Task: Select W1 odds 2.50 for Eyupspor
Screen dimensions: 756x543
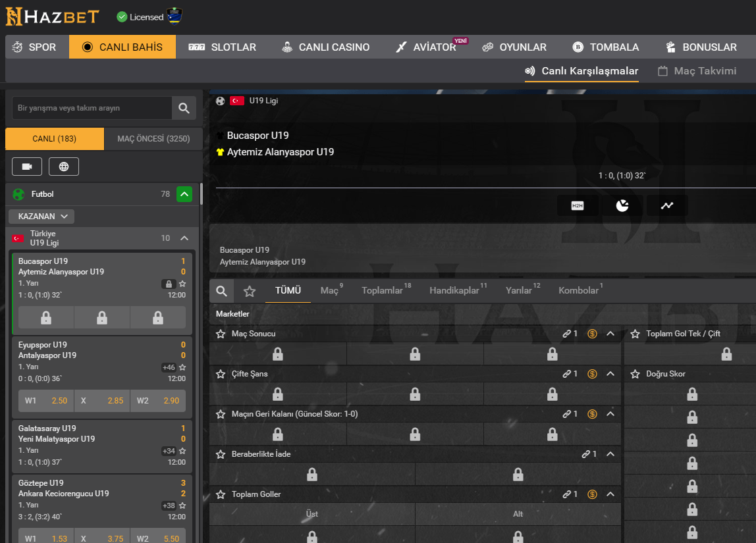Action: point(46,401)
